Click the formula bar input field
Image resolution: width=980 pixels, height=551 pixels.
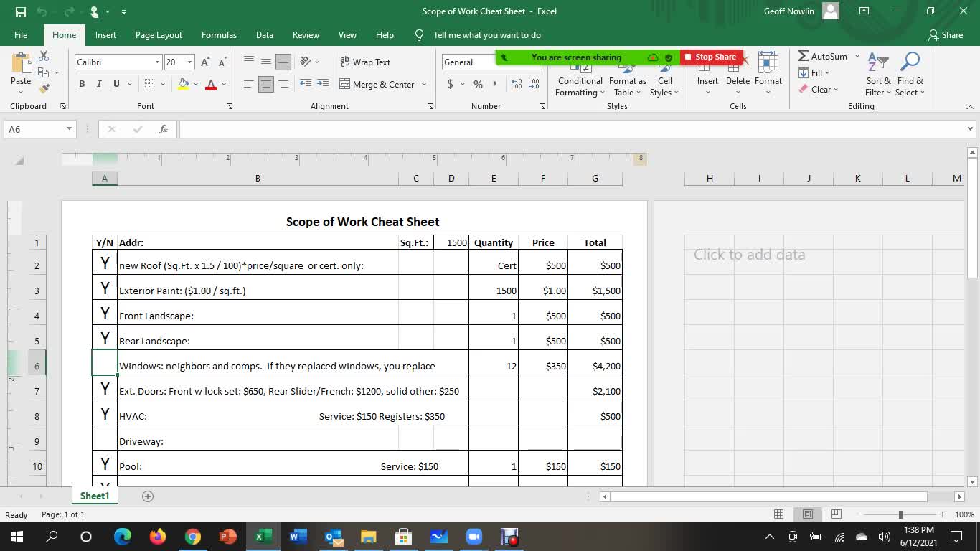(572, 129)
